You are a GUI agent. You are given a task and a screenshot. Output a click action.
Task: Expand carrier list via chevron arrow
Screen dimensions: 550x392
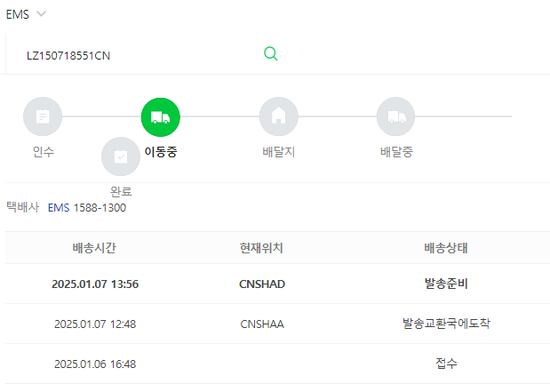click(42, 14)
